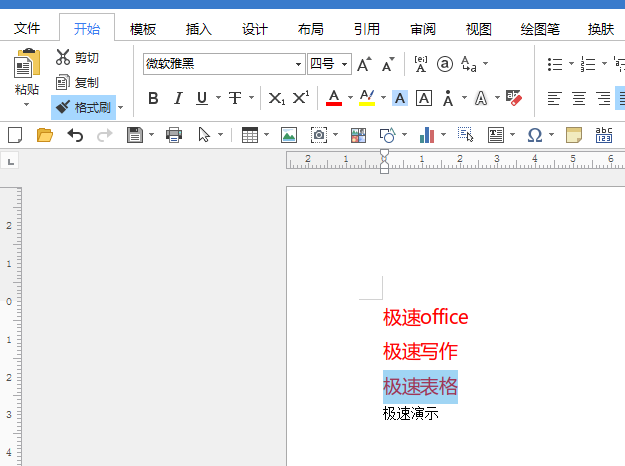The image size is (625, 466).
Task: Increase font size with the grow icon
Action: pos(364,64)
